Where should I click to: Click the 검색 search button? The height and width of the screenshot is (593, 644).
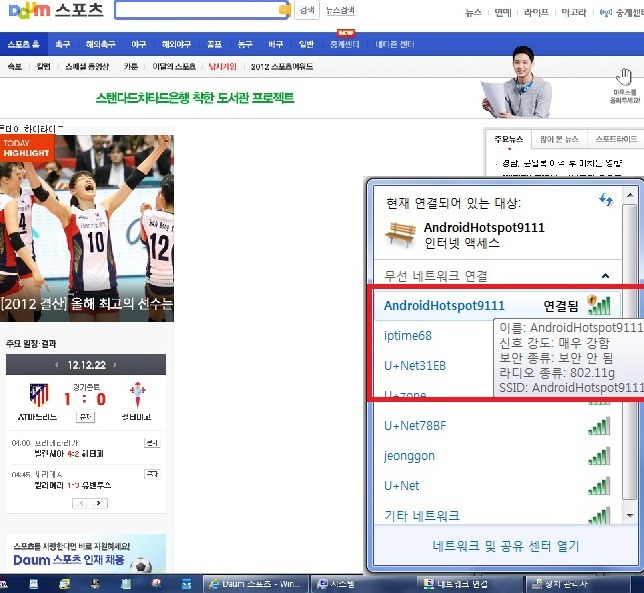307,10
